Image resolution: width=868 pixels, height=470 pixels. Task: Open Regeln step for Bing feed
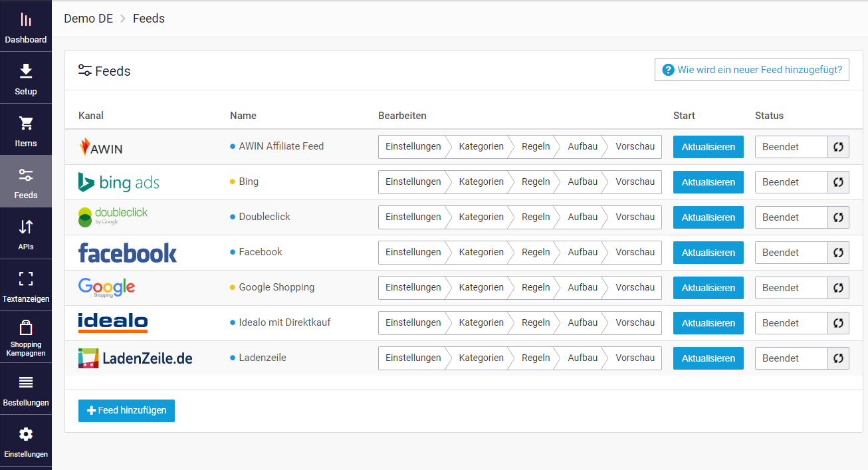536,182
